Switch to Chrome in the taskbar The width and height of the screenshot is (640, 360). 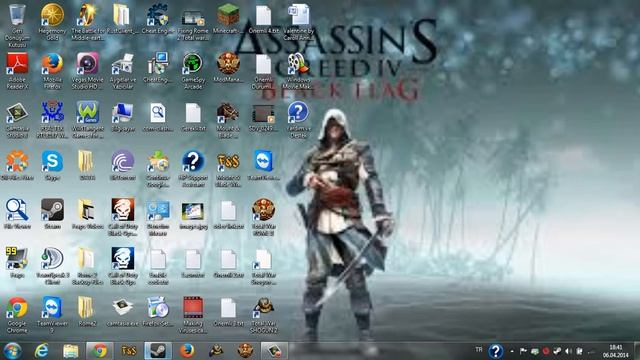pyautogui.click(x=100, y=351)
